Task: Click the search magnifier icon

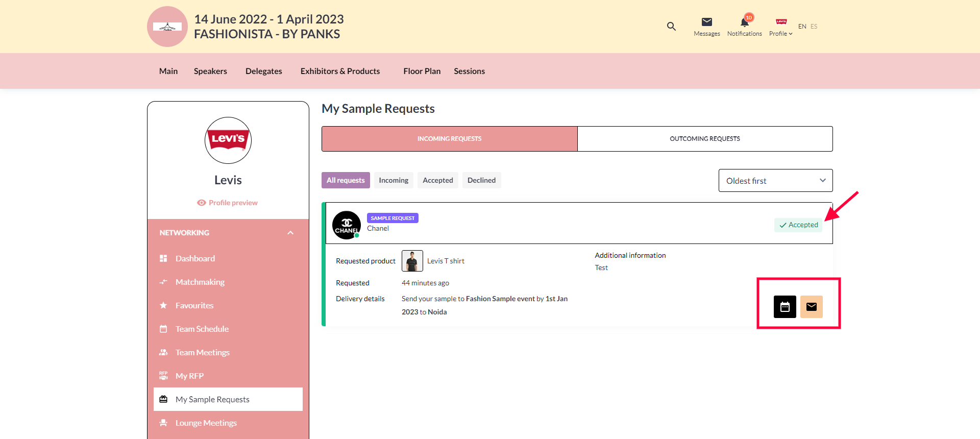Action: coord(671,27)
